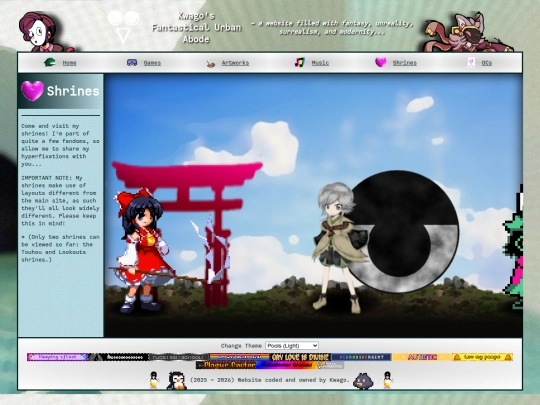Click the 'Plague Doctor' badge
The height and width of the screenshot is (405, 540).
[x=226, y=365]
